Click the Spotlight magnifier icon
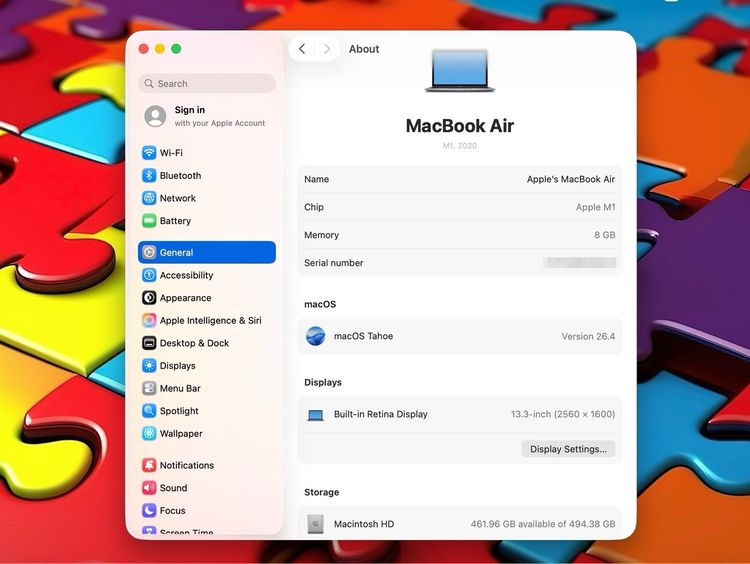 [149, 410]
